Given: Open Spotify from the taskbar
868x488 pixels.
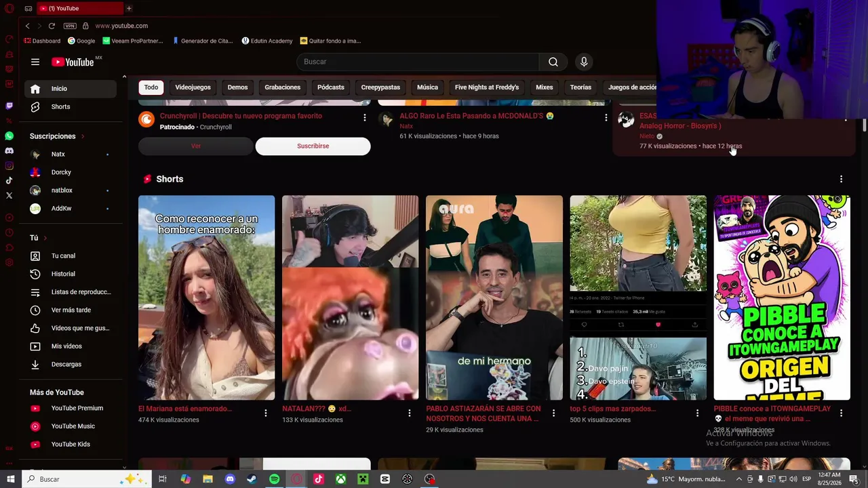Looking at the screenshot, I should coord(274,479).
